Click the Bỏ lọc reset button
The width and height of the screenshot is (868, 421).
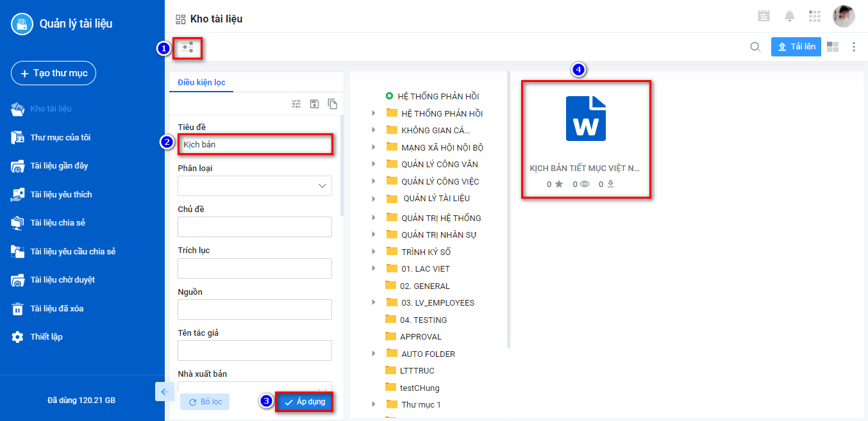pyautogui.click(x=205, y=402)
